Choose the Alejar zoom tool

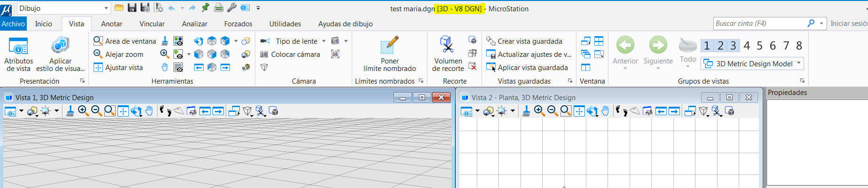(x=118, y=55)
